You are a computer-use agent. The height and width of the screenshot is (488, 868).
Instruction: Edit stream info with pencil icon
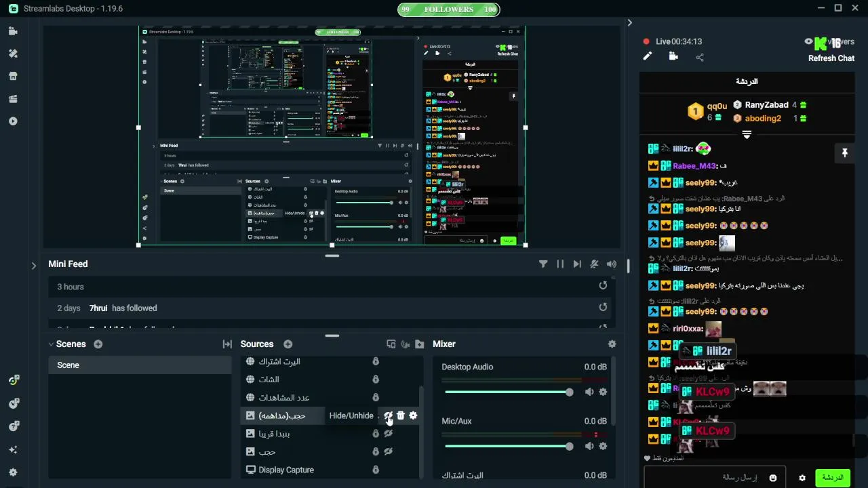[648, 57]
